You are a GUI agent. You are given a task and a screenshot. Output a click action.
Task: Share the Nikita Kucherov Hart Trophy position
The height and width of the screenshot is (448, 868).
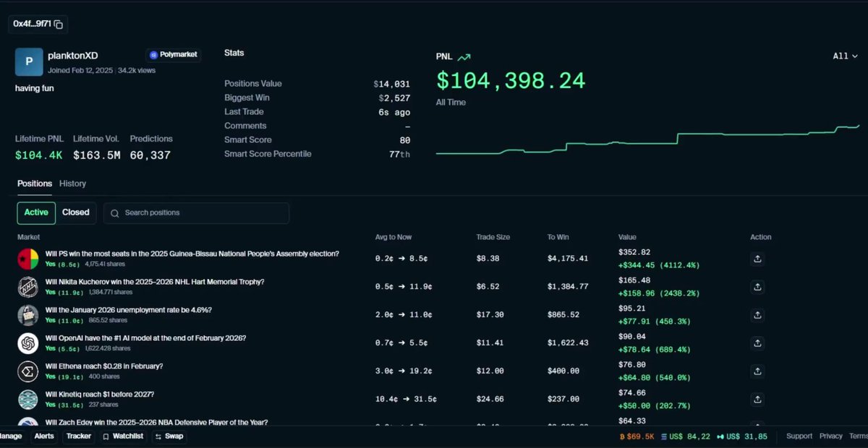pyautogui.click(x=757, y=287)
